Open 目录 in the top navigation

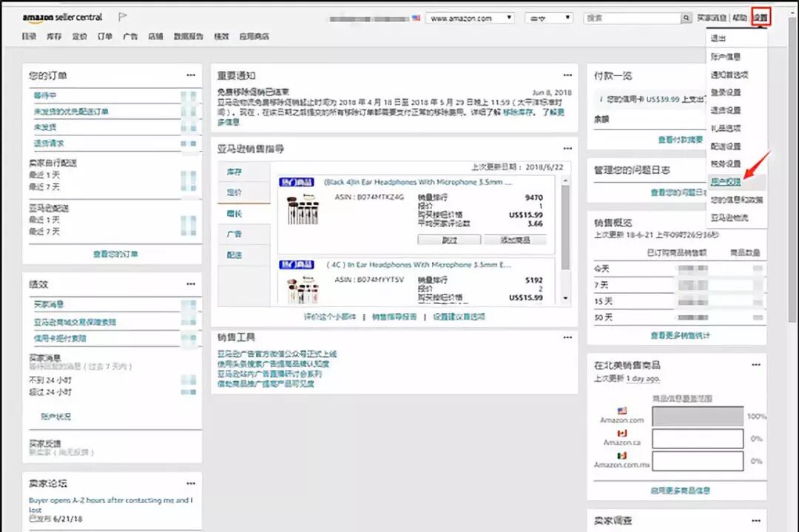point(29,36)
